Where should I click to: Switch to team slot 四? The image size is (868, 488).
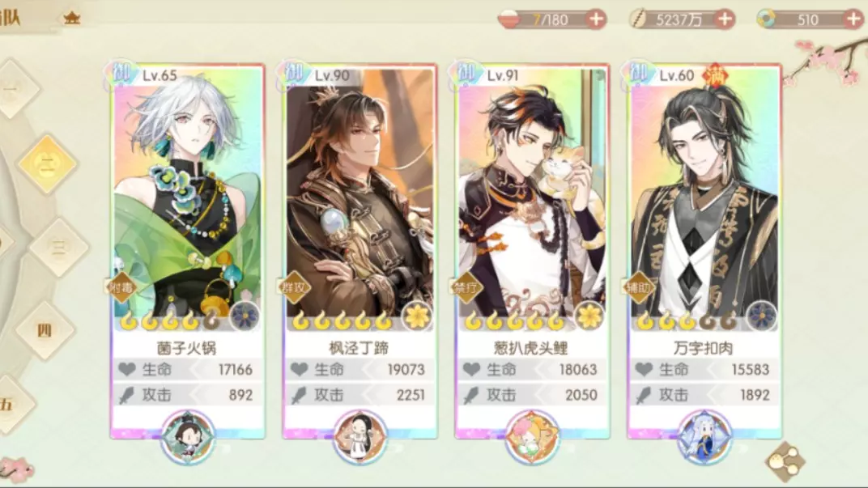pos(45,331)
